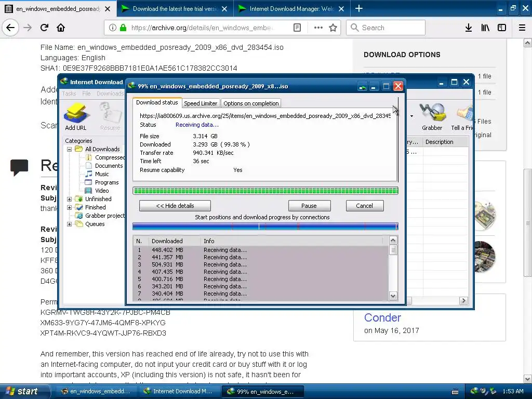532x399 pixels.
Task: Click the Description column header in IDM
Action: point(445,142)
